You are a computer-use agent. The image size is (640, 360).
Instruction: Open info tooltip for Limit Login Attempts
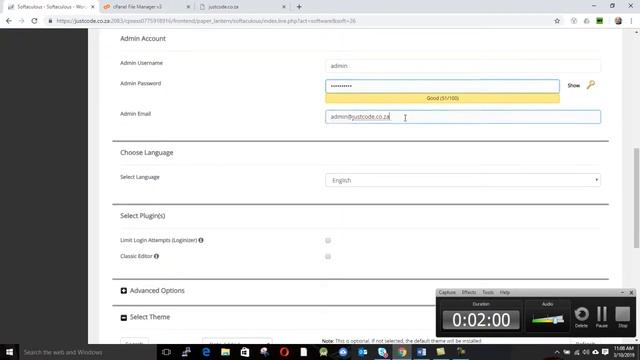coord(201,240)
